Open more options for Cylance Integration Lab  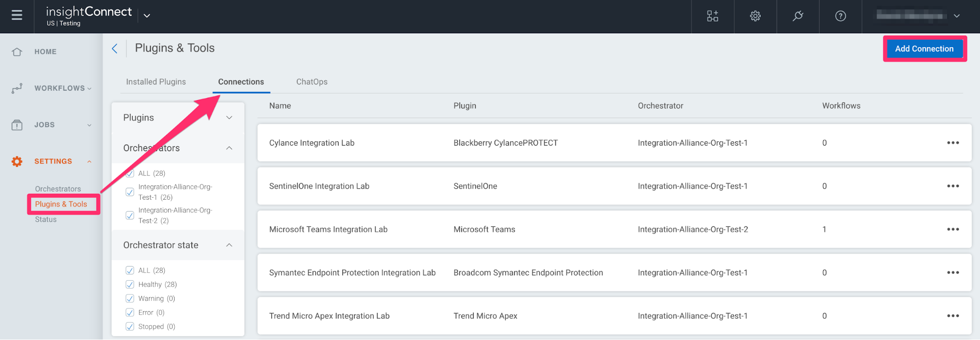(x=953, y=143)
